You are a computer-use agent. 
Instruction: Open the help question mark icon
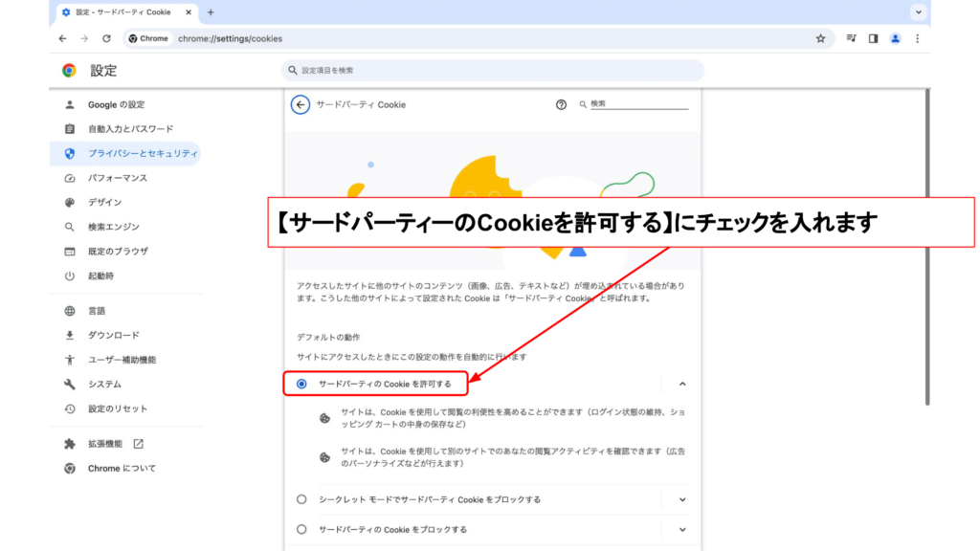[x=562, y=104]
